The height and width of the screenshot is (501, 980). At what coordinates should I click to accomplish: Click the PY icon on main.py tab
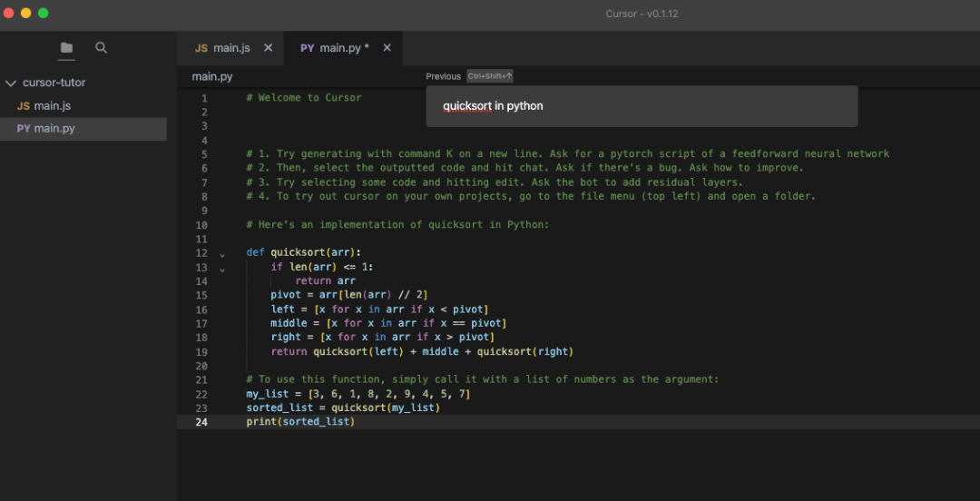[308, 48]
